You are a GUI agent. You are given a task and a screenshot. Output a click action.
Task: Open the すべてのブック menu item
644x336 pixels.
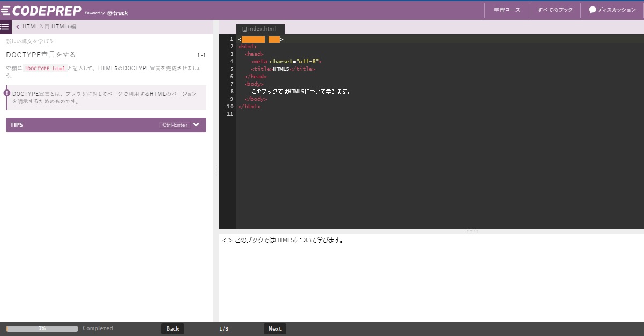(554, 9)
